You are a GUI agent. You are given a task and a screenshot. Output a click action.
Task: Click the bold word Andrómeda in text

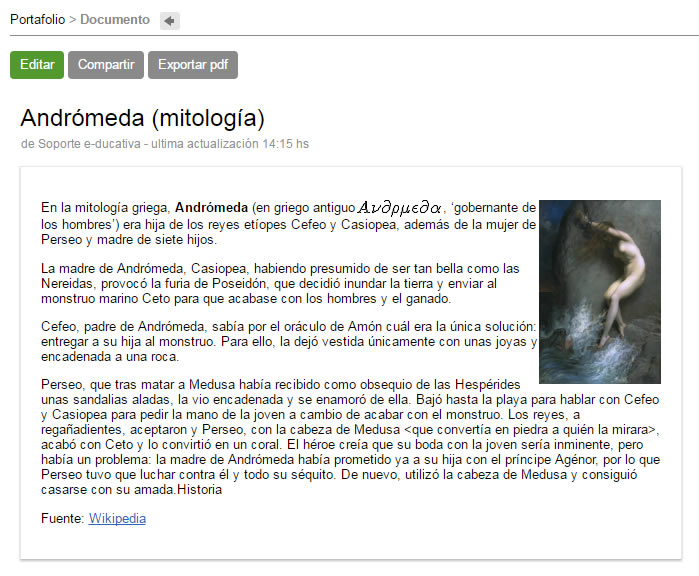click(211, 208)
